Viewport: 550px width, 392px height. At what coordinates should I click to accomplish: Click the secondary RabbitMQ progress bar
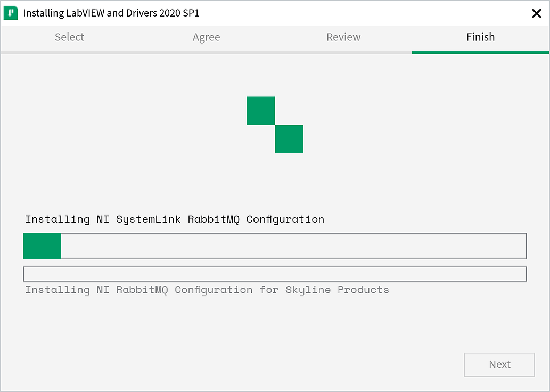275,274
